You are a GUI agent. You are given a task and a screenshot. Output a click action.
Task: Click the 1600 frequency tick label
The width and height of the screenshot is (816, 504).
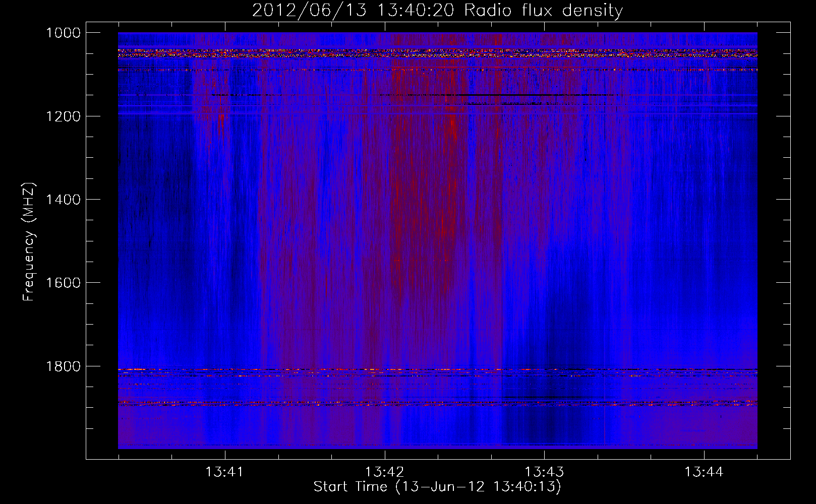[x=63, y=283]
